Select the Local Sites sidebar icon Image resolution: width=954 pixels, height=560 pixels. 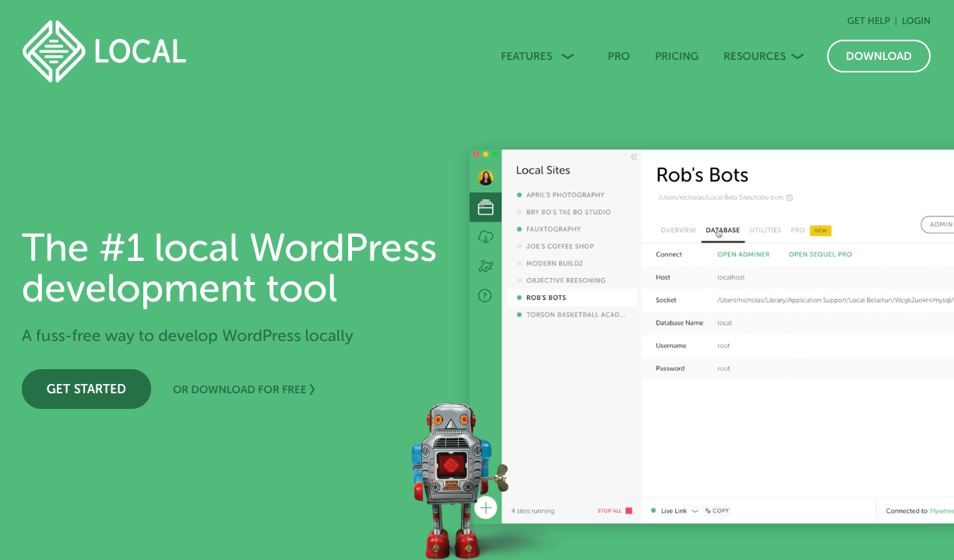(x=485, y=207)
